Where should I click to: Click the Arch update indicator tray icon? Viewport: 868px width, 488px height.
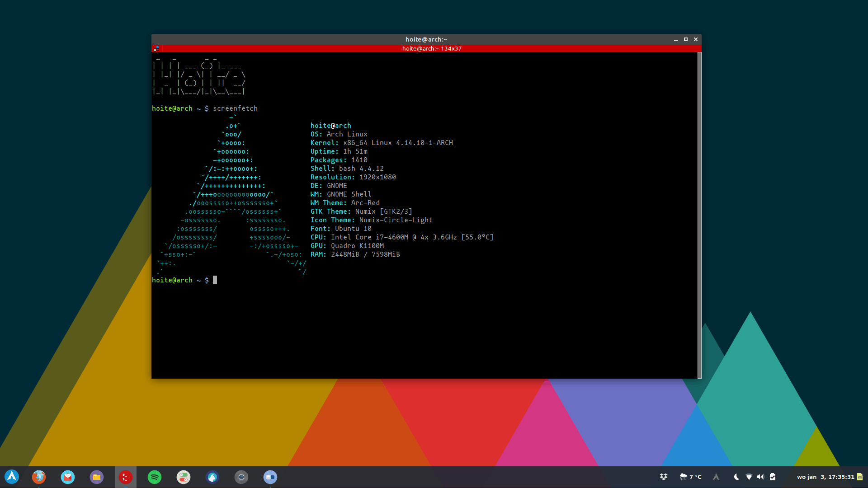[x=716, y=477]
